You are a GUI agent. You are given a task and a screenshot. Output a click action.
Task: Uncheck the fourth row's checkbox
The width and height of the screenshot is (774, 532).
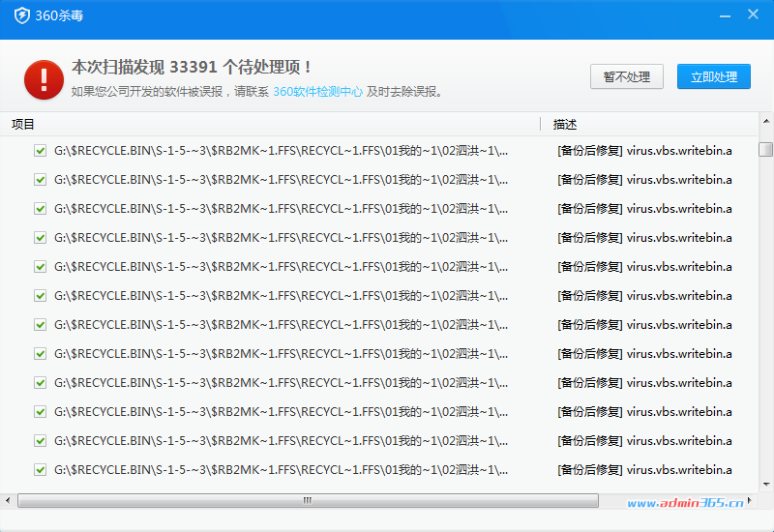coord(40,238)
